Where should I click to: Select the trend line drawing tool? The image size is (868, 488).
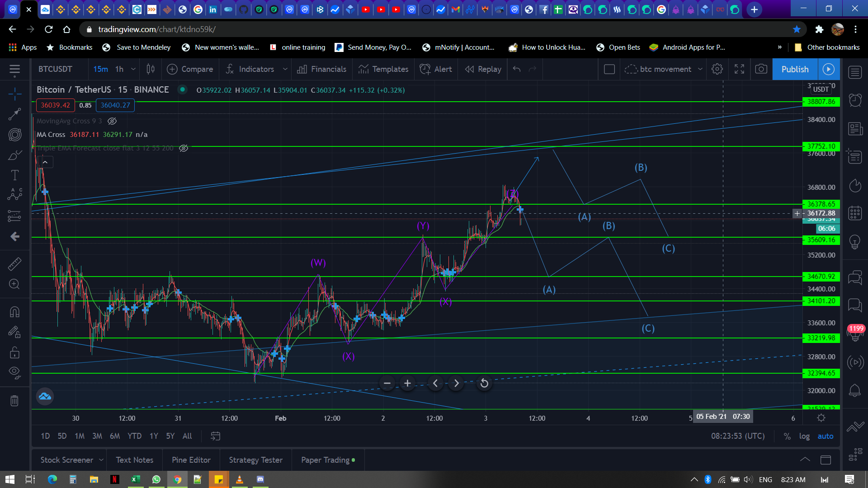14,114
